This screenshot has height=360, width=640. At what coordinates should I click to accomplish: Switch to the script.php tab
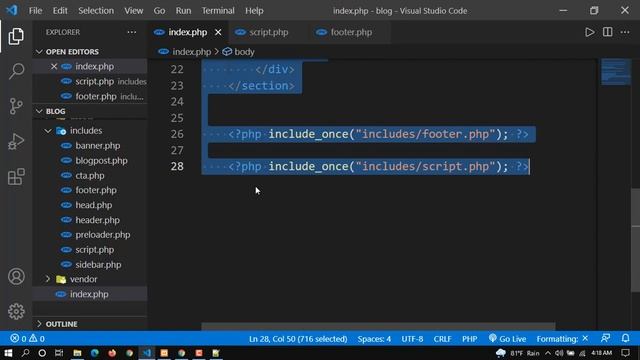[268, 32]
